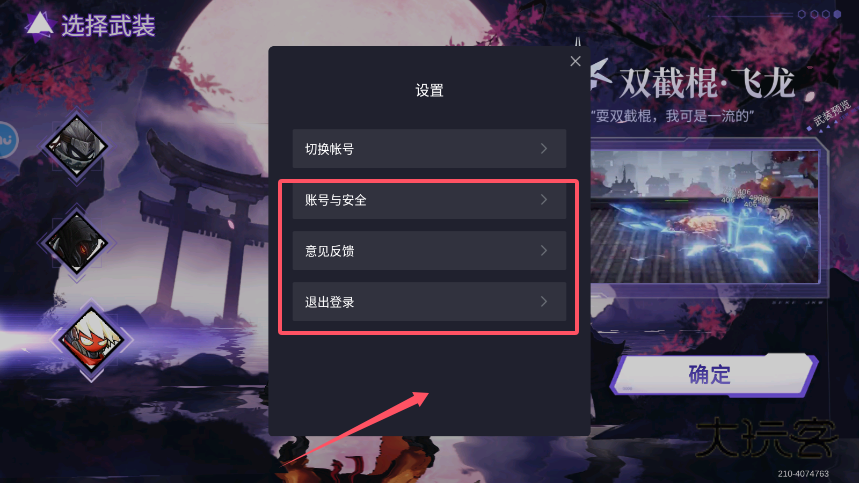859x483 pixels.
Task: Click the purple triangle logo beside 选择武装
Action: pyautogui.click(x=39, y=25)
